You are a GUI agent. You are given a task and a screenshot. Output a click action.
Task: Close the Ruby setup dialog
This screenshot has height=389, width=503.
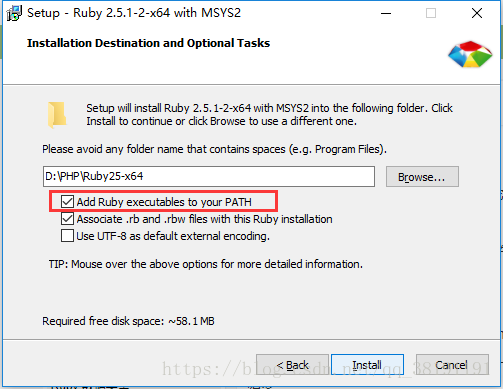pos(477,13)
